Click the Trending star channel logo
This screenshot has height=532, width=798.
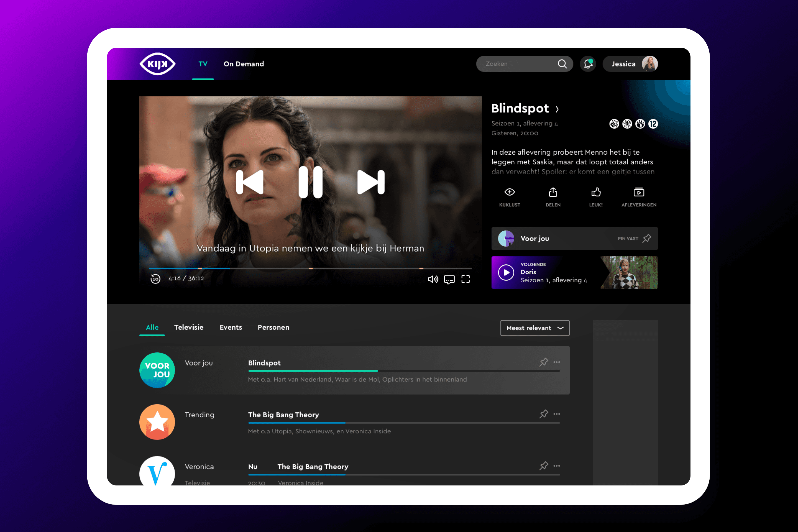(x=157, y=422)
